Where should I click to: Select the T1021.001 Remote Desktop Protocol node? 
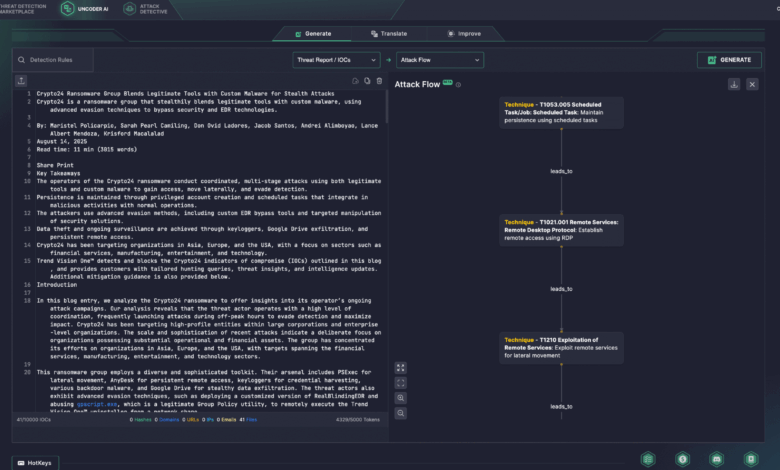(x=561, y=230)
